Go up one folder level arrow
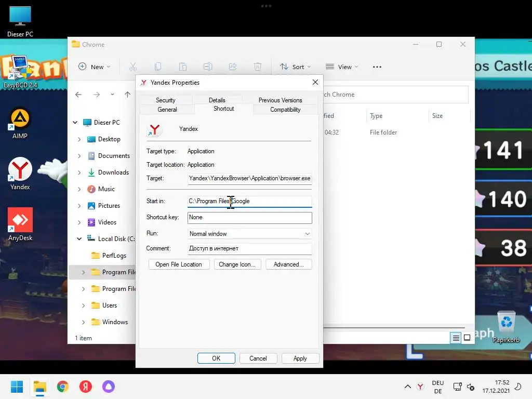This screenshot has height=399, width=532. click(x=128, y=95)
